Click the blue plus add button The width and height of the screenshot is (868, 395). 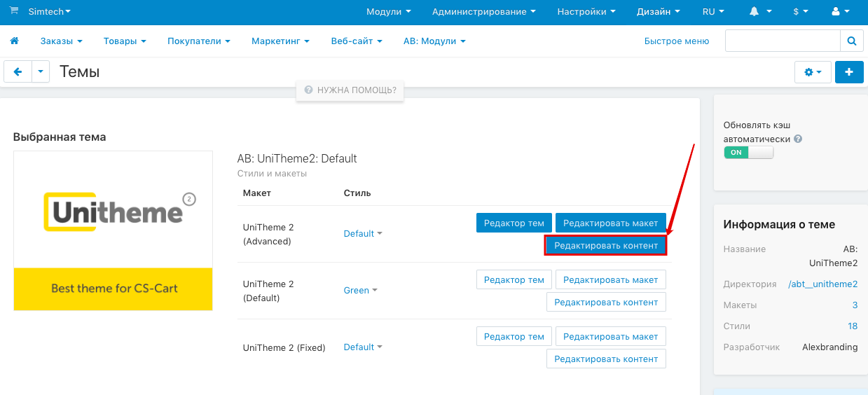tap(849, 72)
